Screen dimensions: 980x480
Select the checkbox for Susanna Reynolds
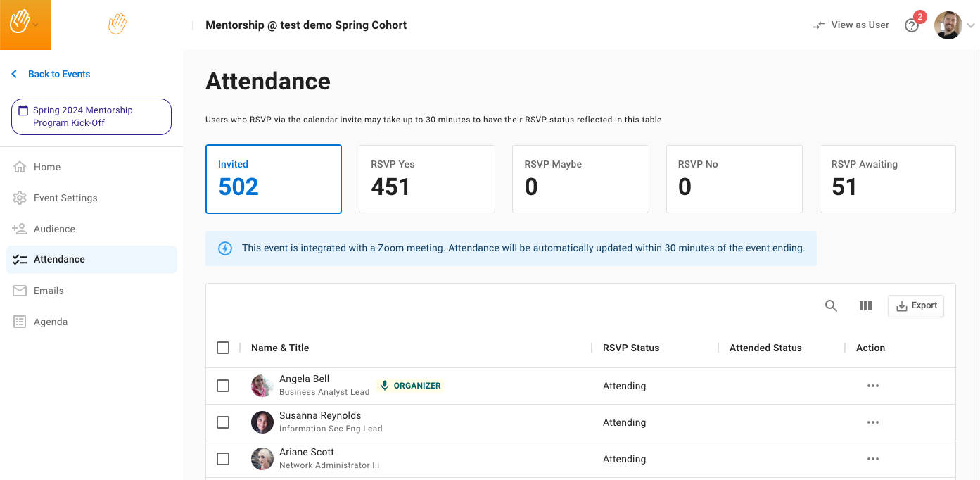(223, 422)
